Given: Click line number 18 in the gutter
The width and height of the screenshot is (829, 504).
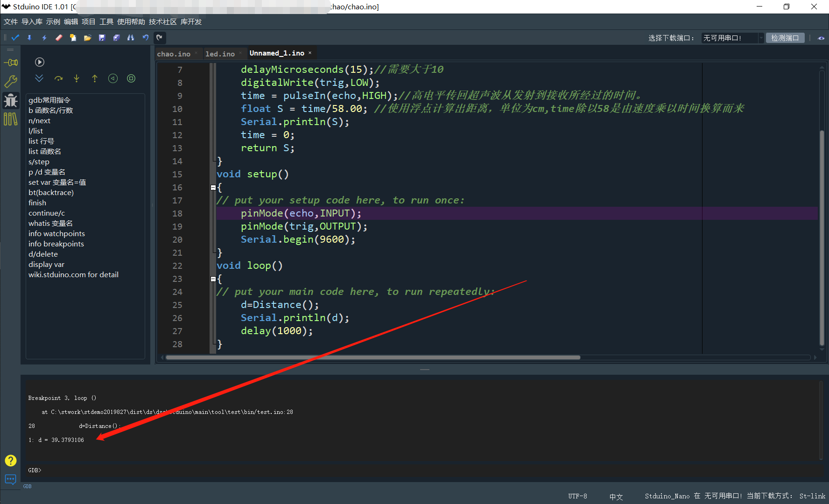Looking at the screenshot, I should coord(177,214).
